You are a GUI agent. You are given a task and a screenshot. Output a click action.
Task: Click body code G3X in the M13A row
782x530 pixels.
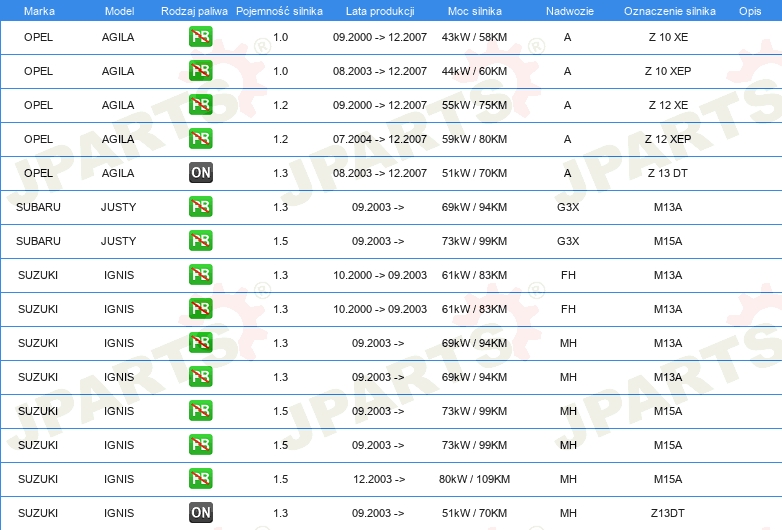(568, 207)
